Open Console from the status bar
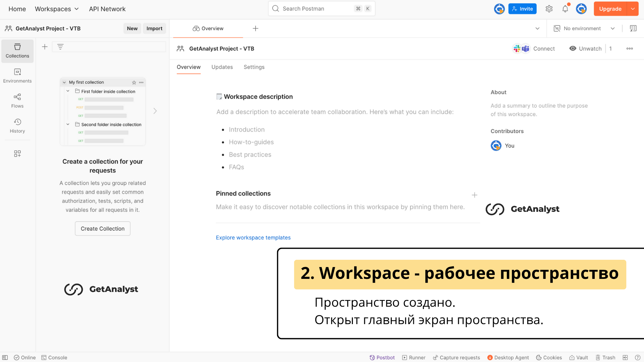The width and height of the screenshot is (644, 362). pyautogui.click(x=54, y=358)
